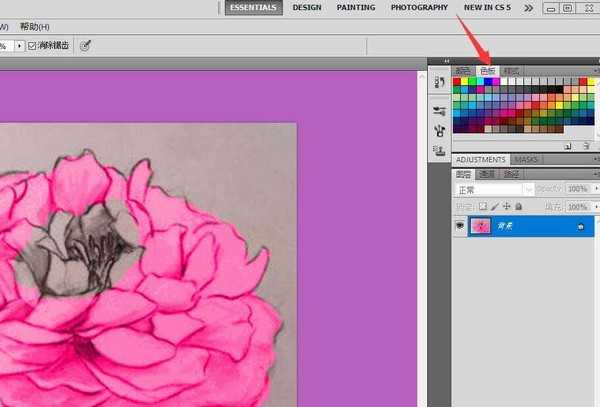
Task: Click the lock position move icon
Action: point(507,207)
